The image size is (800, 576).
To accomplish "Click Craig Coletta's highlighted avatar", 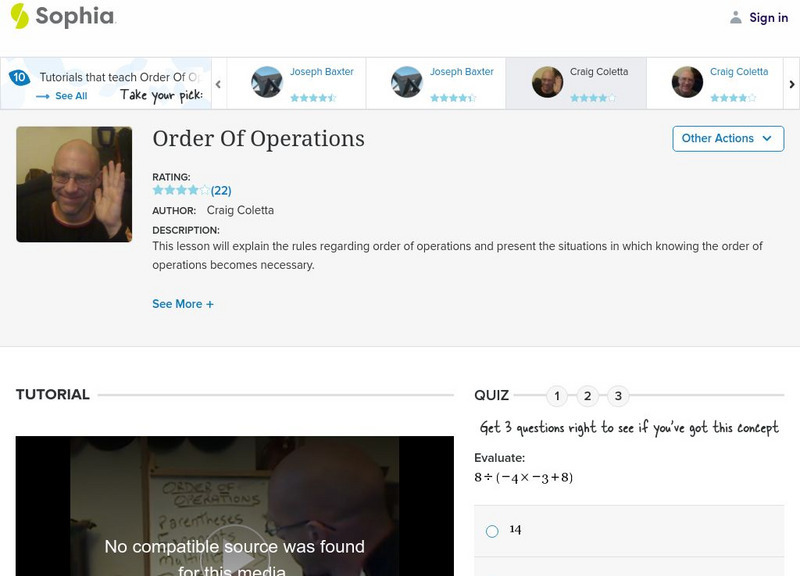I will point(546,81).
